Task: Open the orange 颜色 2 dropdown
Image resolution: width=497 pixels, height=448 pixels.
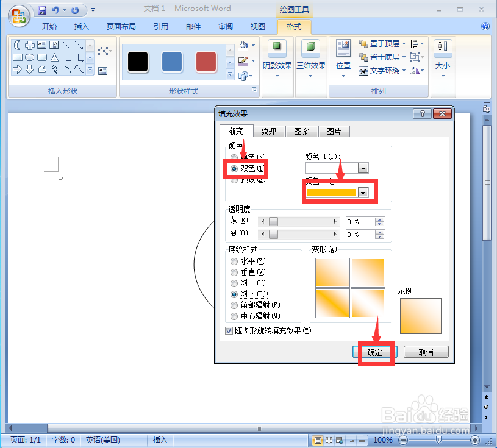Action: tap(363, 193)
